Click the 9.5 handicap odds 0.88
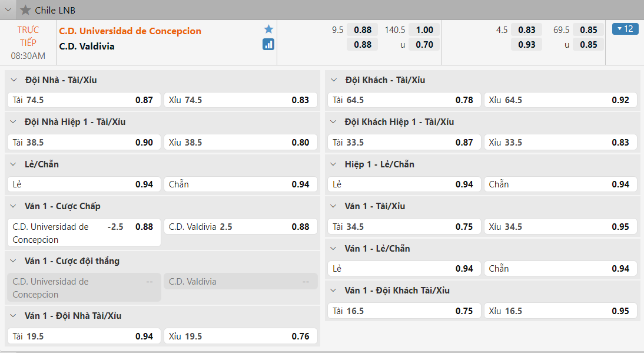This screenshot has height=353, width=644. [363, 30]
